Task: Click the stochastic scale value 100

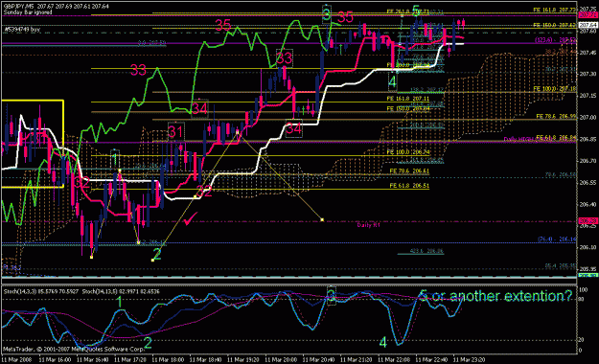Action: 584,290
